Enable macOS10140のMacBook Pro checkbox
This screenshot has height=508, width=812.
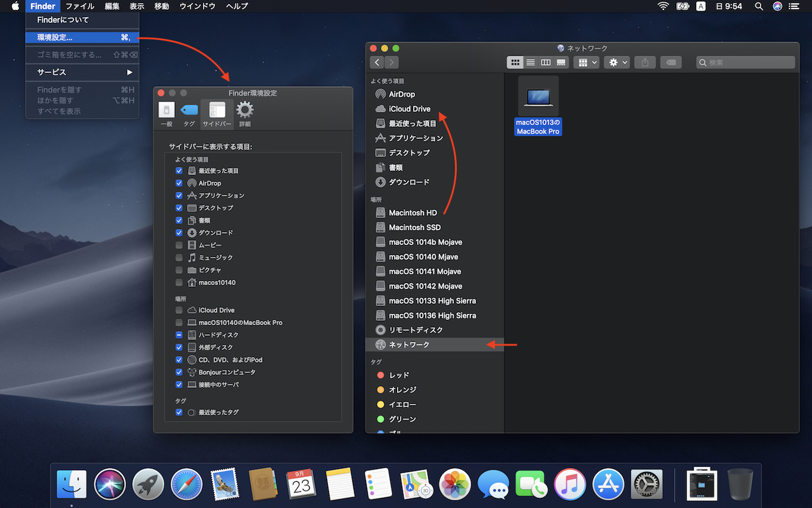coord(179,323)
